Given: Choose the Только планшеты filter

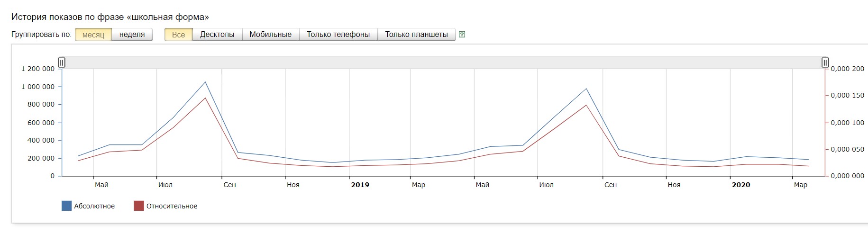Looking at the screenshot, I should (416, 35).
